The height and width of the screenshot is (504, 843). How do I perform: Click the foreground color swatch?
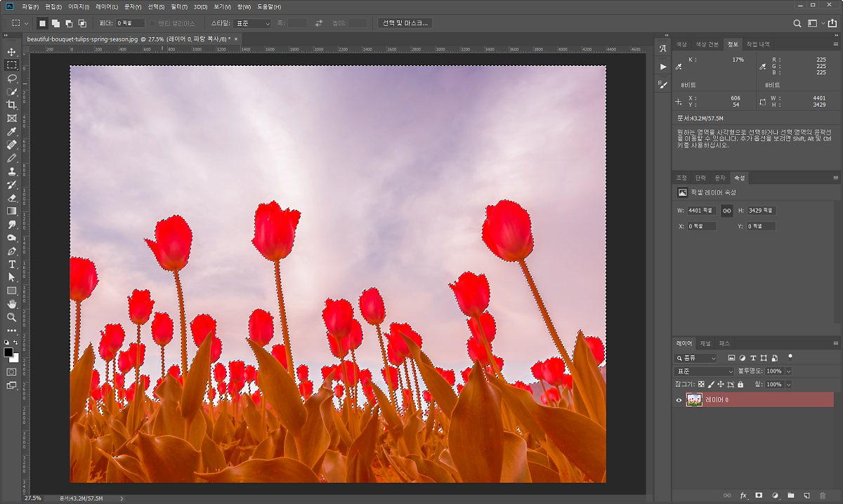click(9, 352)
